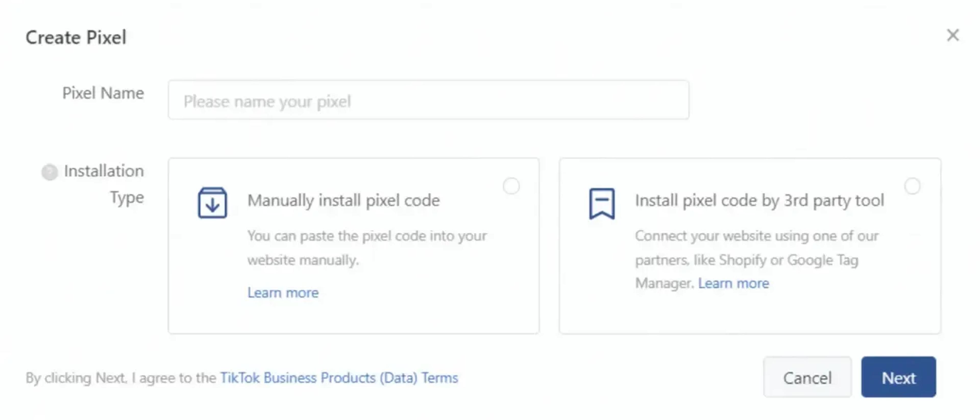Select the Manually install pixel code radio button
980x420 pixels.
[x=511, y=186]
